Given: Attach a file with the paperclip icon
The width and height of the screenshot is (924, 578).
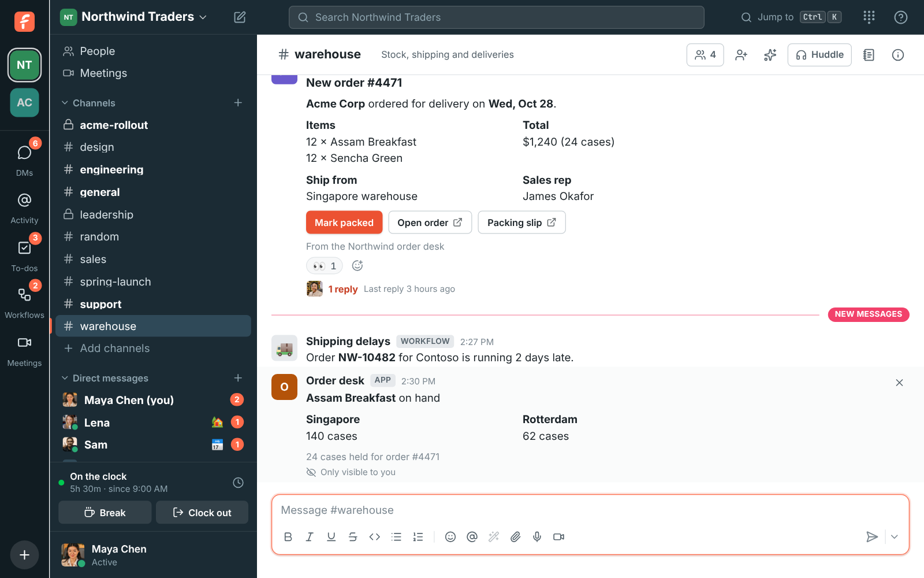Looking at the screenshot, I should pos(515,537).
